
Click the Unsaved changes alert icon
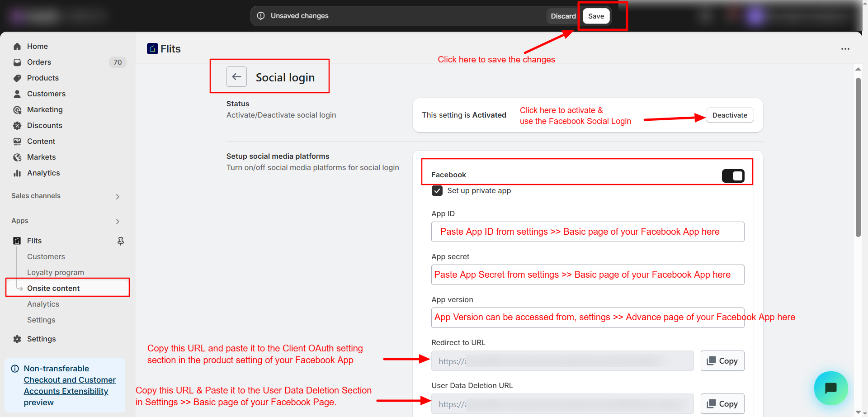(261, 16)
